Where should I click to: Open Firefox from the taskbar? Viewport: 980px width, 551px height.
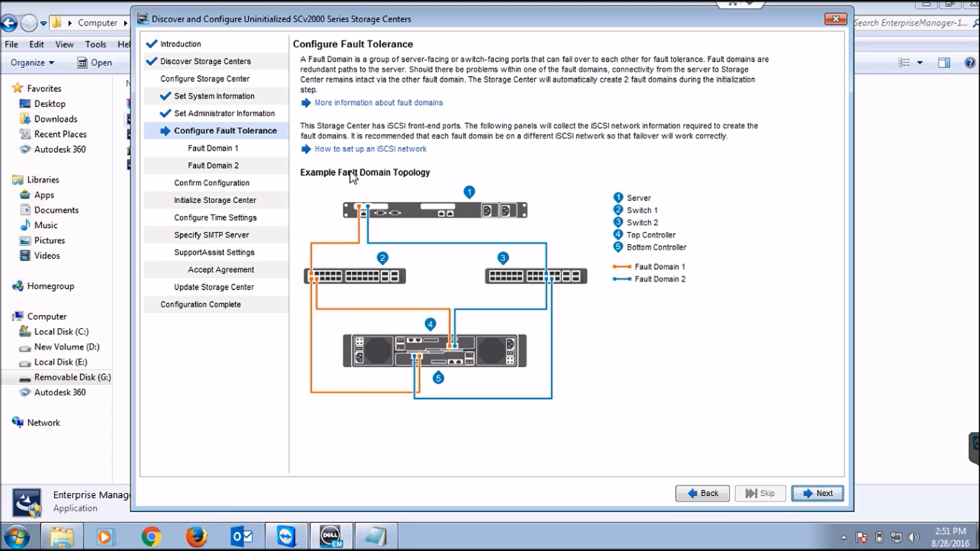196,536
